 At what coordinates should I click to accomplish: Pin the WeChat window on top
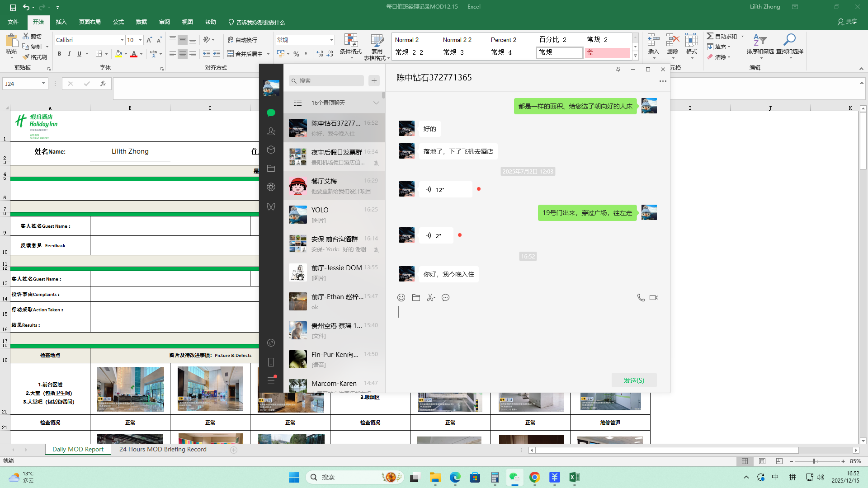point(618,69)
